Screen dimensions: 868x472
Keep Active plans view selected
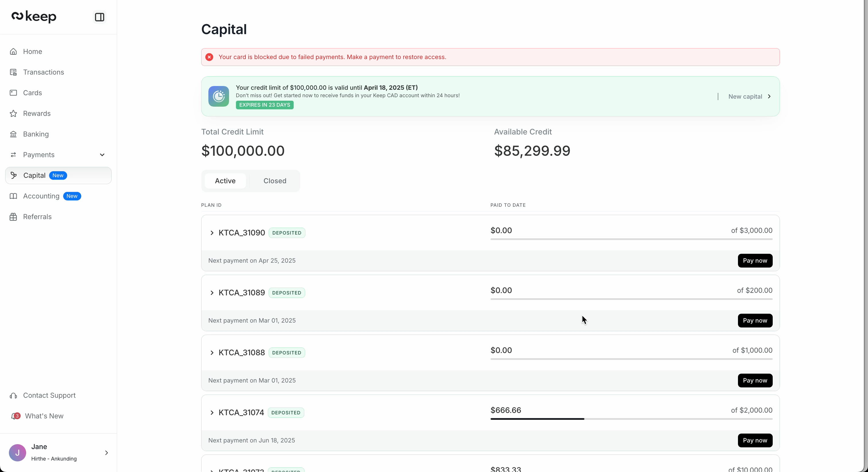(x=225, y=181)
